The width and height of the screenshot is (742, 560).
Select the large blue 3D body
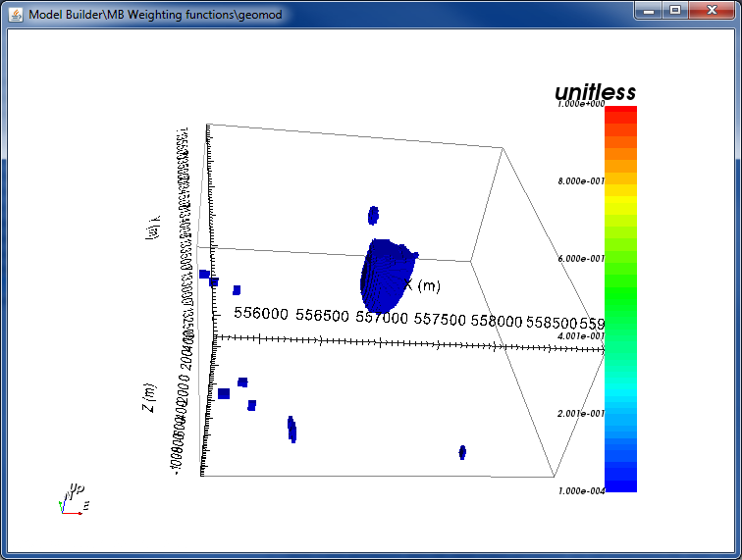[387, 276]
